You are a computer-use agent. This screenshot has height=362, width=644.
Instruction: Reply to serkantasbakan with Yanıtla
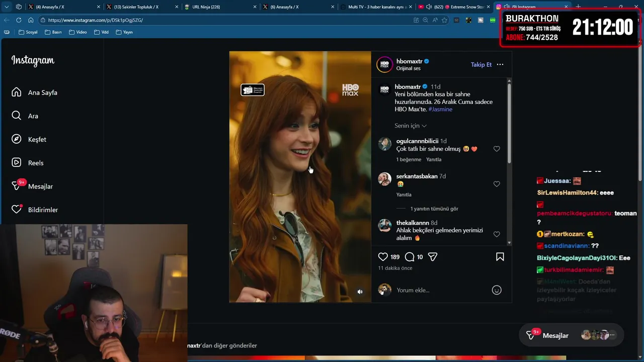click(x=404, y=195)
